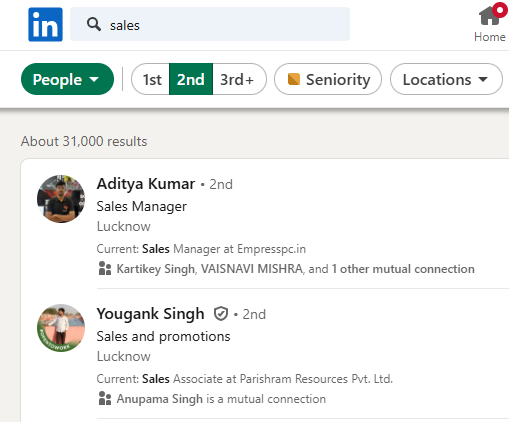Click the red notification badge on Home
509x422 pixels.
click(500, 10)
